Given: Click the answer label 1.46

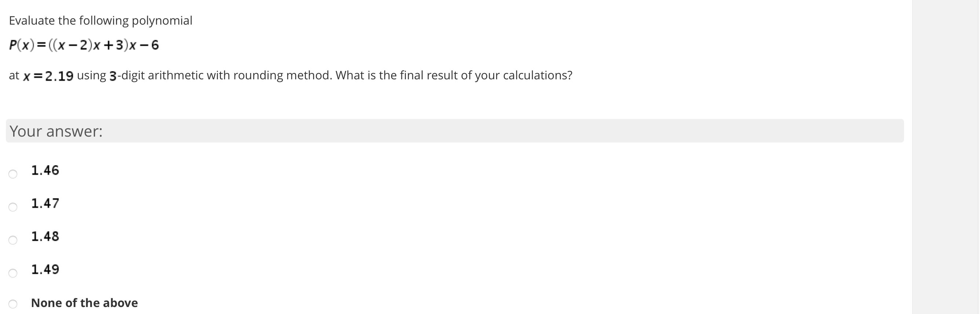Looking at the screenshot, I should [x=45, y=170].
